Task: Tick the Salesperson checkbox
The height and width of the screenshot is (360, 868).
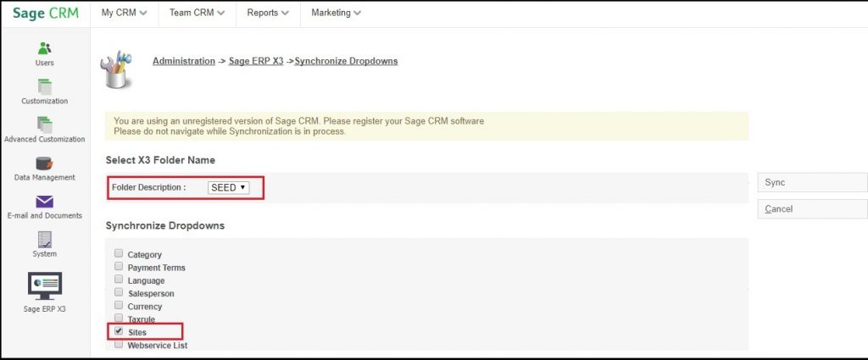Action: [119, 292]
